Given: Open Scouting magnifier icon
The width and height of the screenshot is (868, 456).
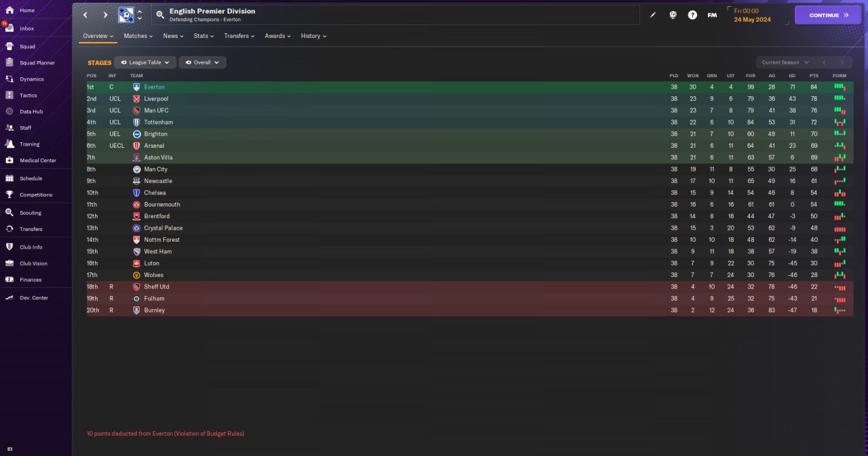Looking at the screenshot, I should (9, 213).
